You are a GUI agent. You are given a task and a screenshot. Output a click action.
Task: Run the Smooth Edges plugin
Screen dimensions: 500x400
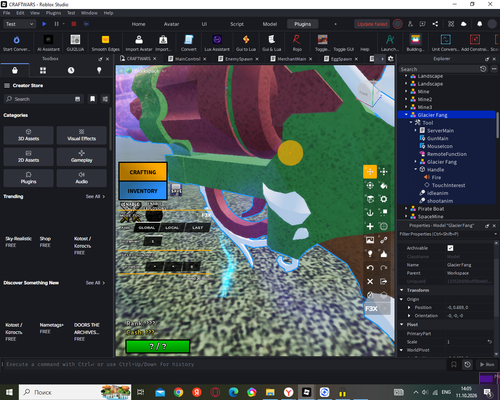tap(105, 43)
